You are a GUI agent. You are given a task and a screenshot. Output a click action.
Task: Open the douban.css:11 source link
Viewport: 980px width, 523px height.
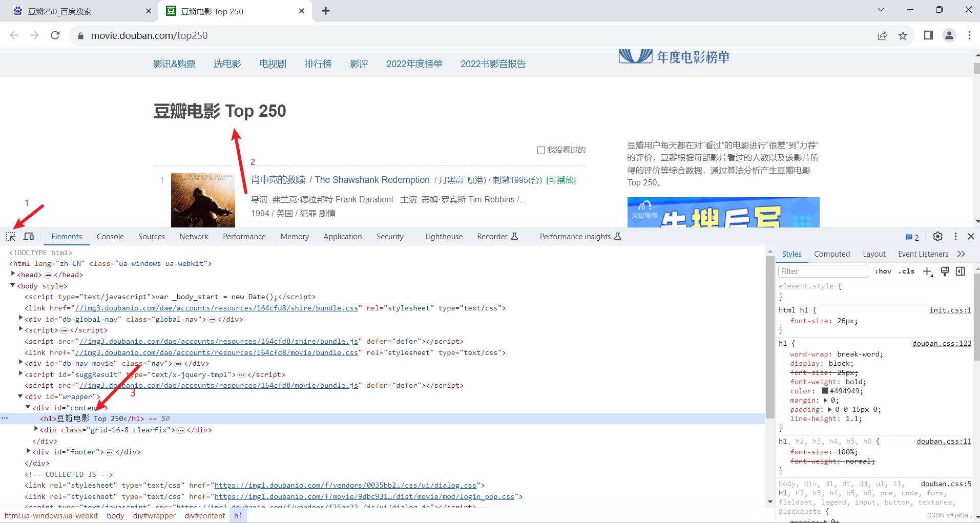point(944,441)
